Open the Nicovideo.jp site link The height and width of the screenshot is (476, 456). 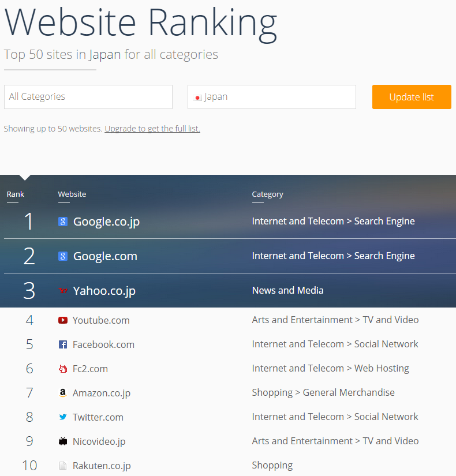(99, 442)
